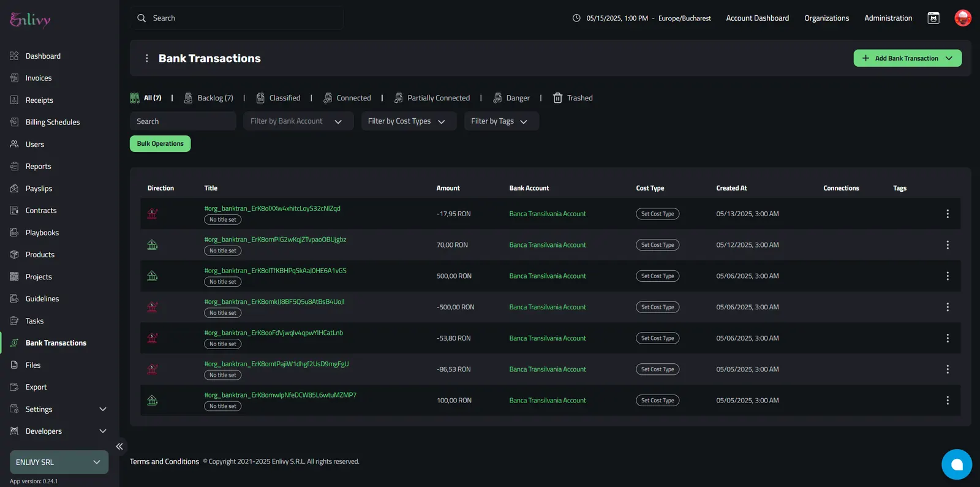
Task: Click outgoing icon of -17,95 RON row
Action: point(153,214)
